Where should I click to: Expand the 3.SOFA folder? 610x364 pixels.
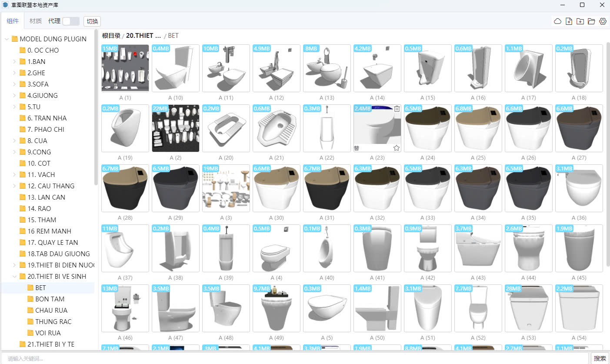pyautogui.click(x=15, y=84)
